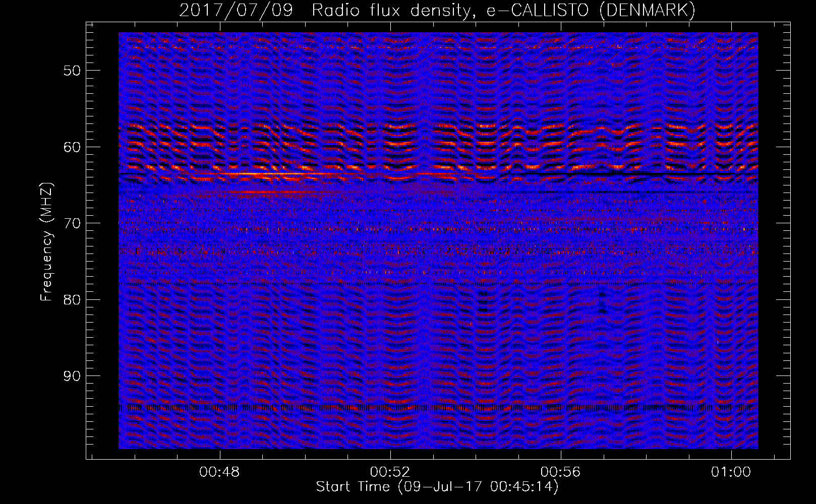Click the frequency tick label '80'
This screenshot has height=504, width=816.
coord(72,300)
